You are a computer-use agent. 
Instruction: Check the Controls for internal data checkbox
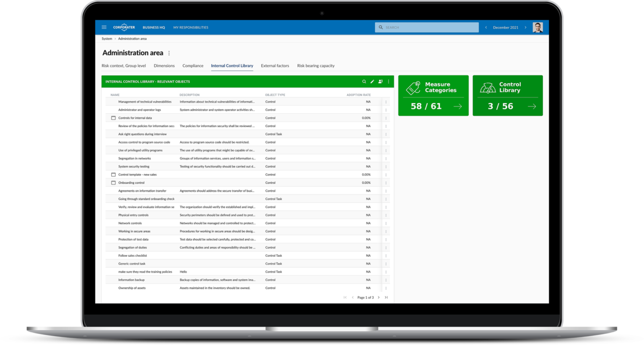click(x=113, y=118)
